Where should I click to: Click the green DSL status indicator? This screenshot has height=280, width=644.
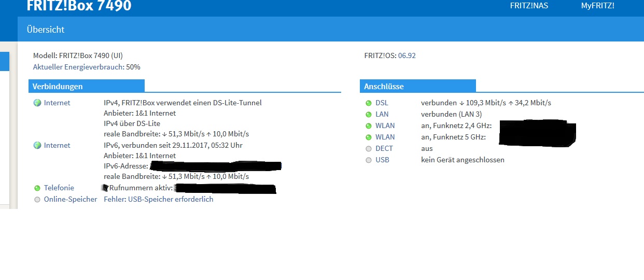tap(369, 103)
